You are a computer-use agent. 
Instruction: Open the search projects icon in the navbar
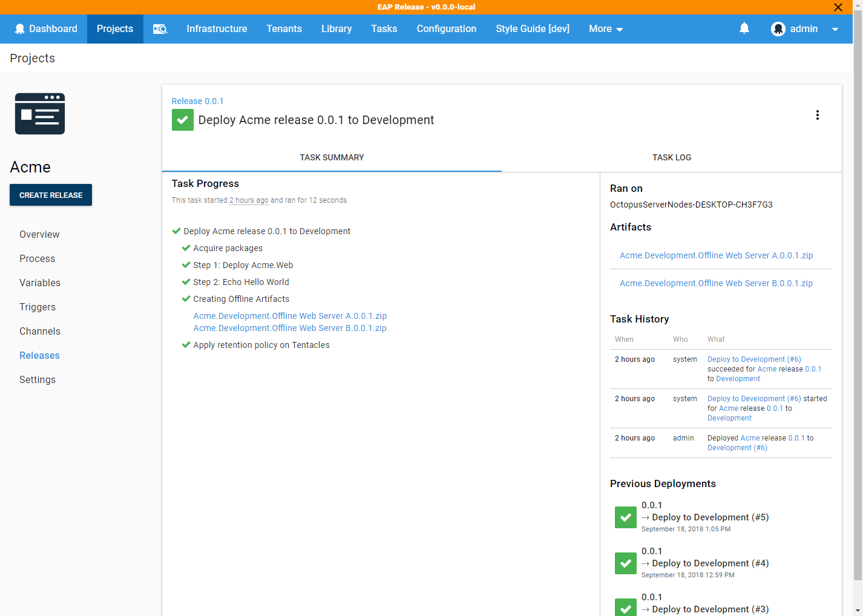click(160, 29)
